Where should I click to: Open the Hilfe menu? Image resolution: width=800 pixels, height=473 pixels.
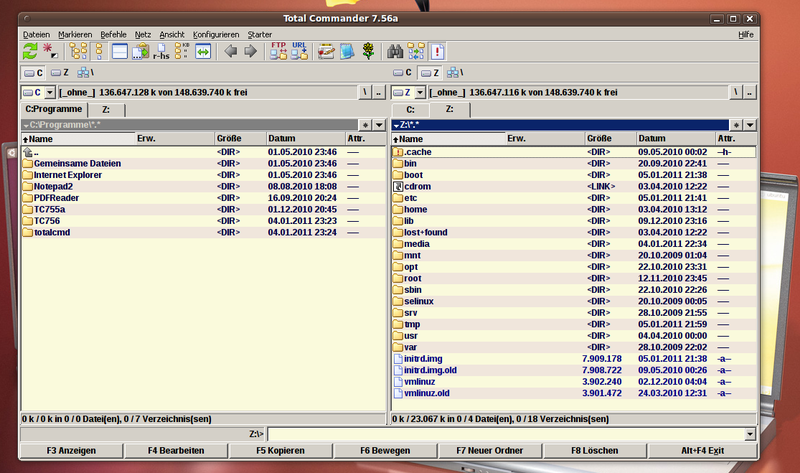click(745, 35)
